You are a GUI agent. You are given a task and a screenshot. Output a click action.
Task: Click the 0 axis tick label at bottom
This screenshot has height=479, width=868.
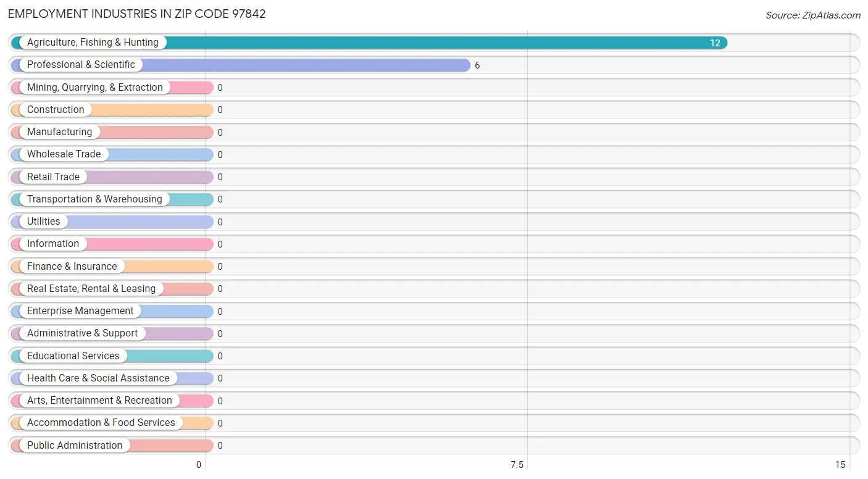click(199, 465)
